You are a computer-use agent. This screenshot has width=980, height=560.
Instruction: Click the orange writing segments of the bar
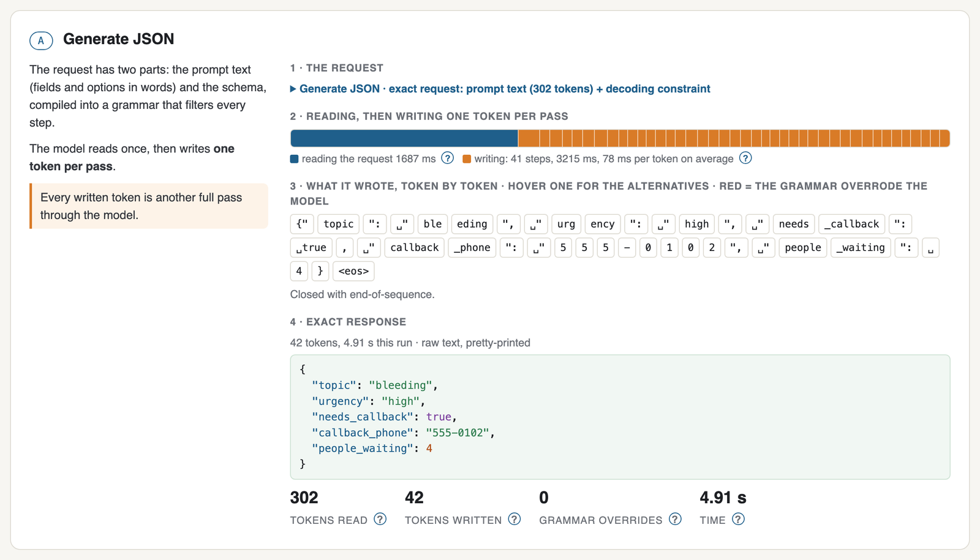[734, 138]
